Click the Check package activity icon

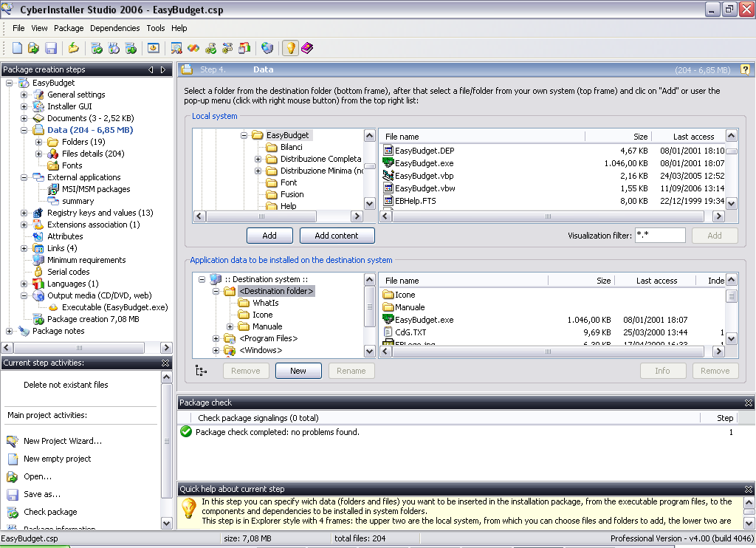(13, 513)
